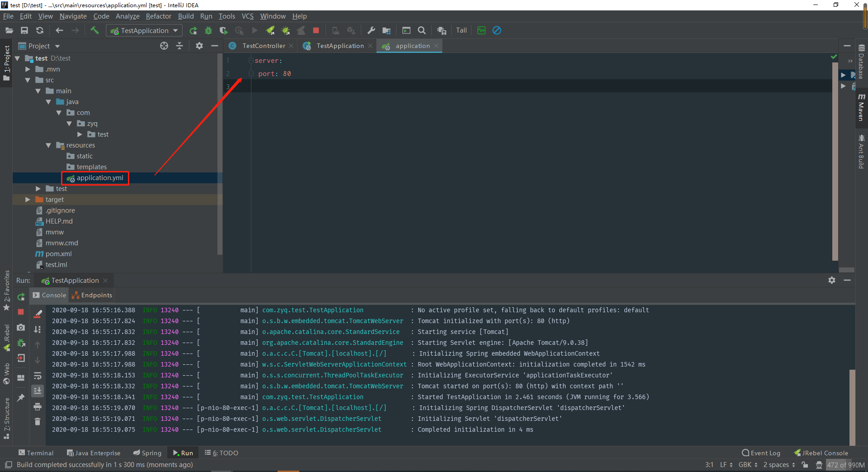
Task: Toggle the Ant Build side tool window
Action: 862,152
